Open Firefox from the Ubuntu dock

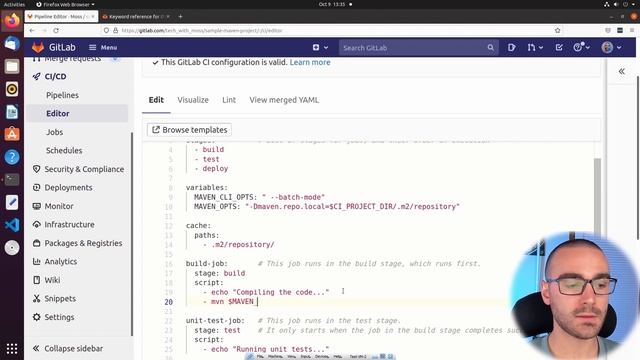12,20
